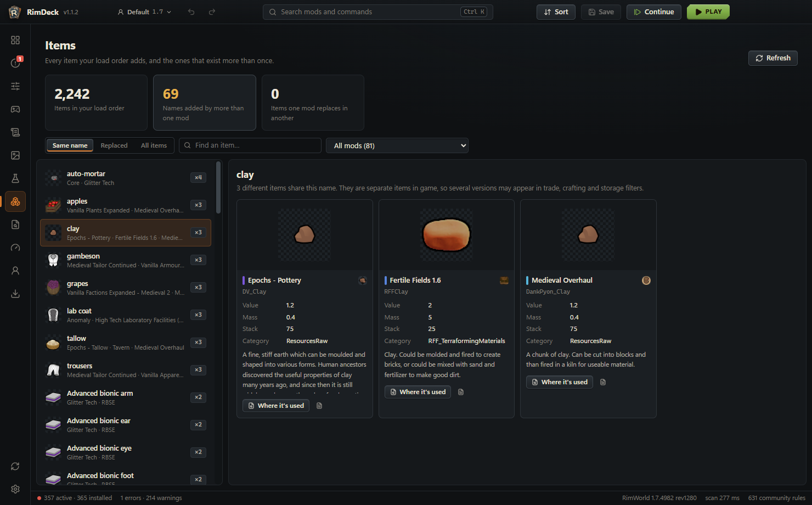Viewport: 812px width, 505px height.
Task: Click the Medieval Overhaul clay thumbnail
Action: (588, 235)
